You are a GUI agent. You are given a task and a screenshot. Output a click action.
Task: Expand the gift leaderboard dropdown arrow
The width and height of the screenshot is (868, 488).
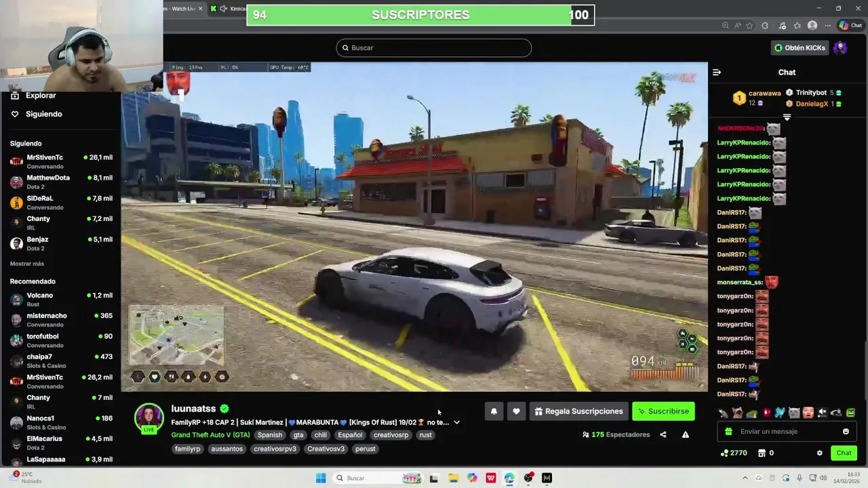tap(787, 117)
